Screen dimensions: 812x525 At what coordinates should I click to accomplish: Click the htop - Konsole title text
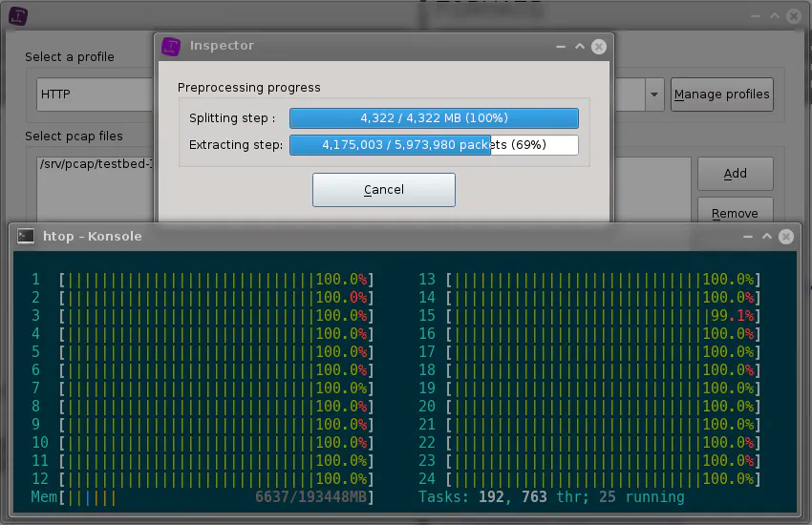click(x=92, y=237)
